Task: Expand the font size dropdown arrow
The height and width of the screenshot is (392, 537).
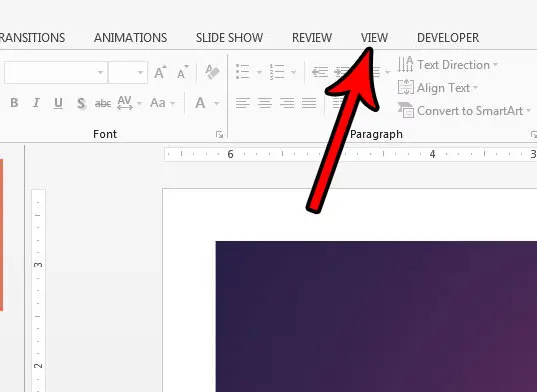Action: click(x=140, y=72)
